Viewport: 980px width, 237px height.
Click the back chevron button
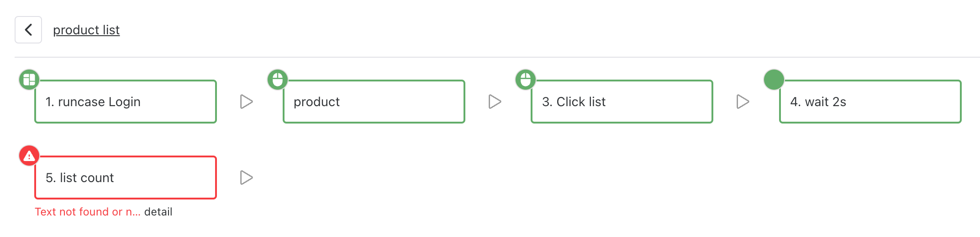pyautogui.click(x=28, y=30)
